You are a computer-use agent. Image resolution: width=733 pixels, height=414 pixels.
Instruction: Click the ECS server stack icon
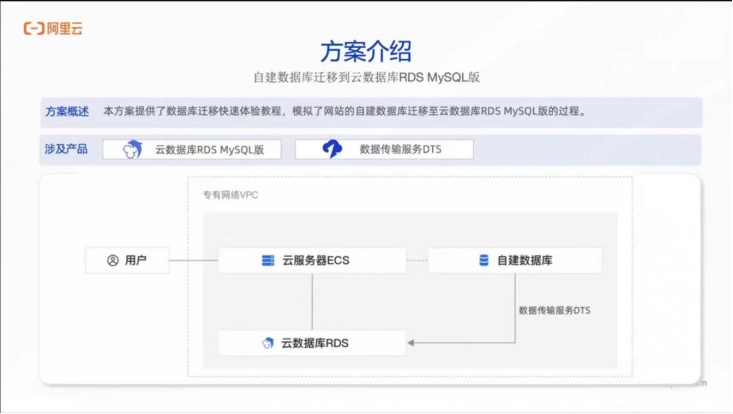click(x=268, y=260)
